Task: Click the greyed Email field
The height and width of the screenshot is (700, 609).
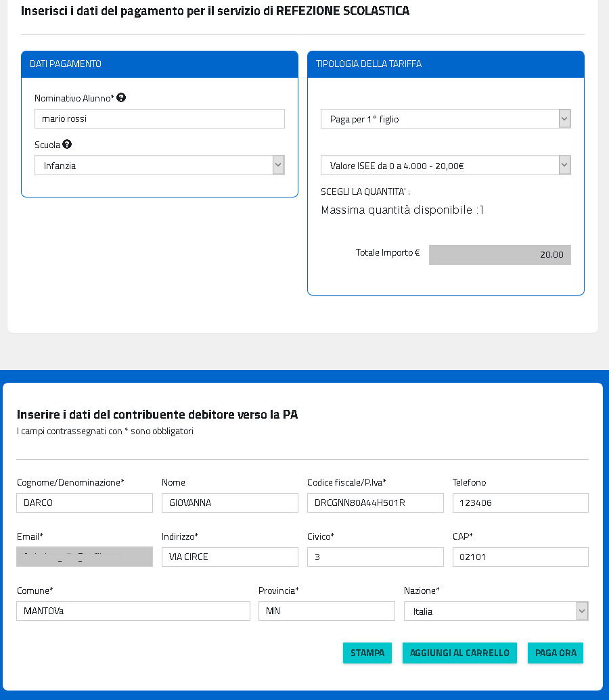Action: pyautogui.click(x=85, y=557)
